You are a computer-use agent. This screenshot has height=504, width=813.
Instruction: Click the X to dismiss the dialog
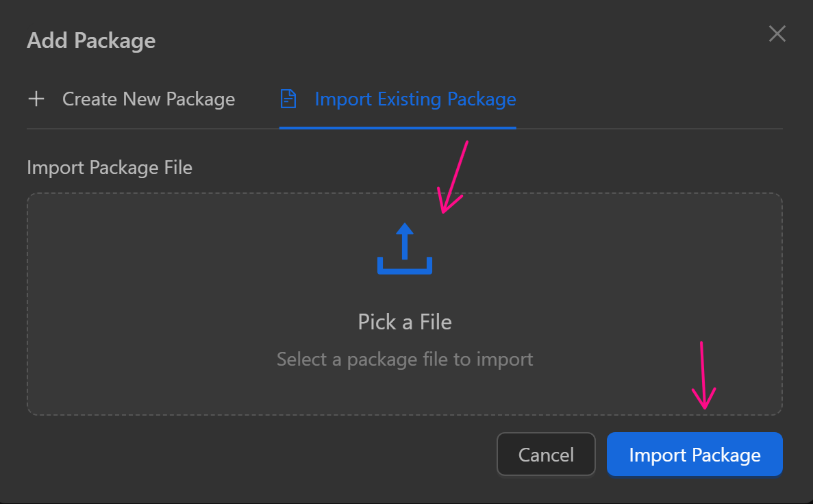777,33
